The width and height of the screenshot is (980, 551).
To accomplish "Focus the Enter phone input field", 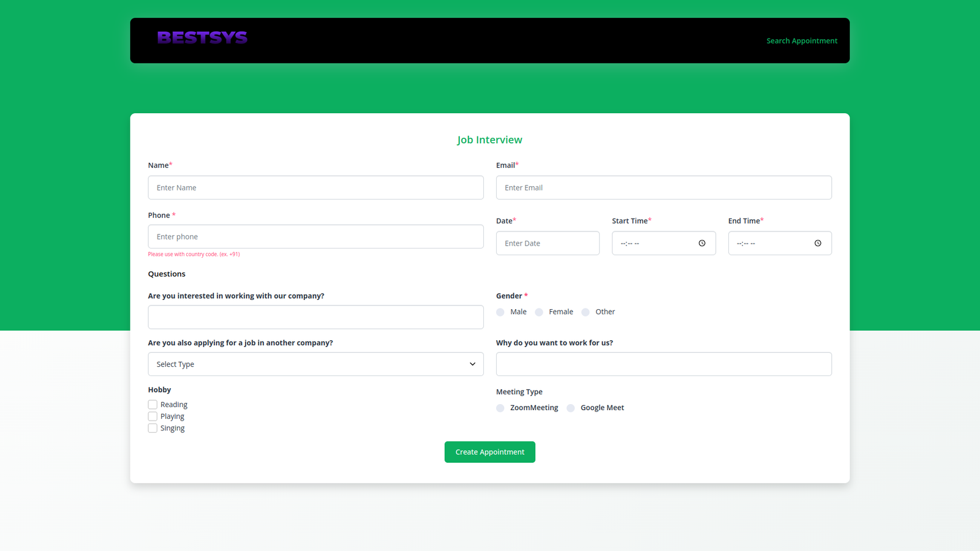I will [x=315, y=237].
